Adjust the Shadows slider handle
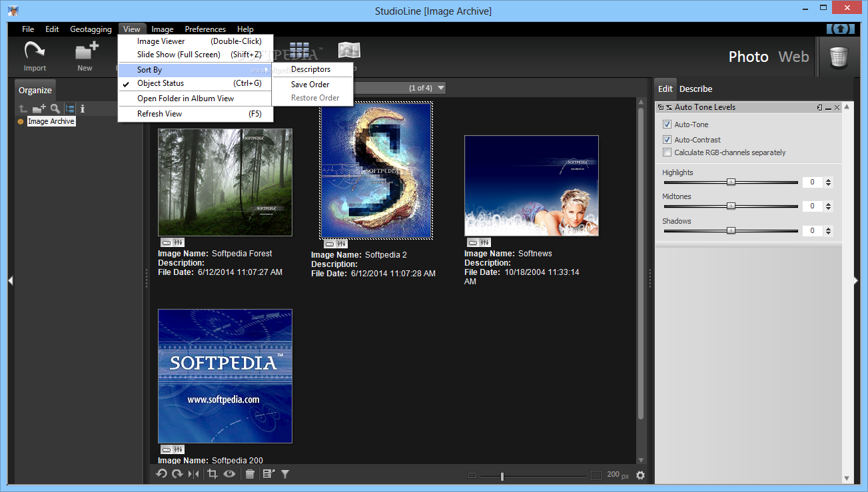This screenshot has width=868, height=492. pos(731,230)
